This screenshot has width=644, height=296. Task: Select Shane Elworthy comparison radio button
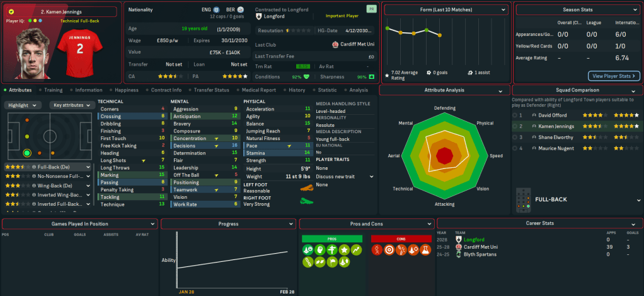pos(516,138)
